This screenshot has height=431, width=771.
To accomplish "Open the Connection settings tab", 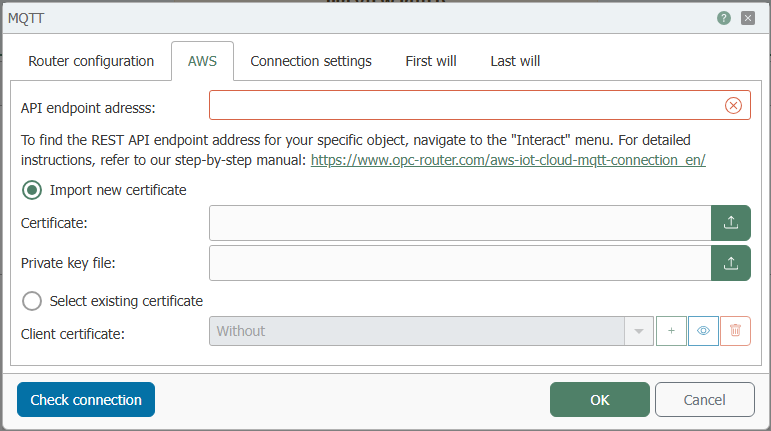I will point(311,61).
